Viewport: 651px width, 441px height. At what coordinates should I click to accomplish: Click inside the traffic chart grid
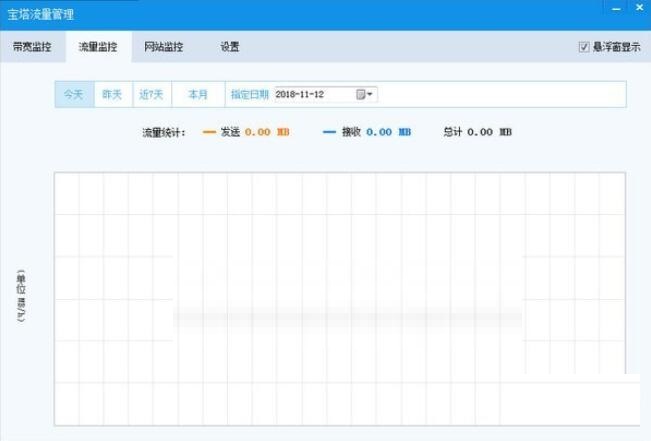pyautogui.click(x=340, y=300)
